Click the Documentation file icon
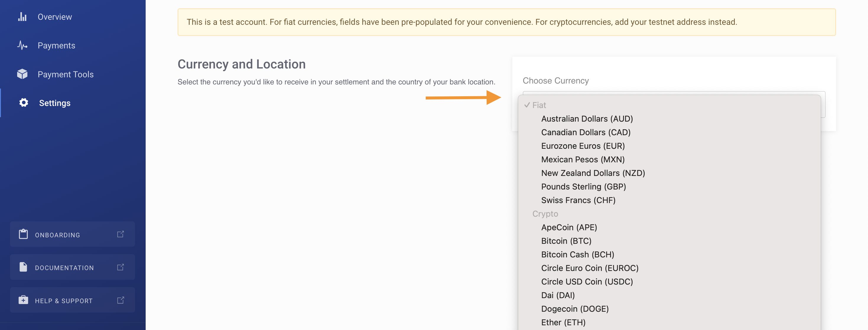 point(23,267)
